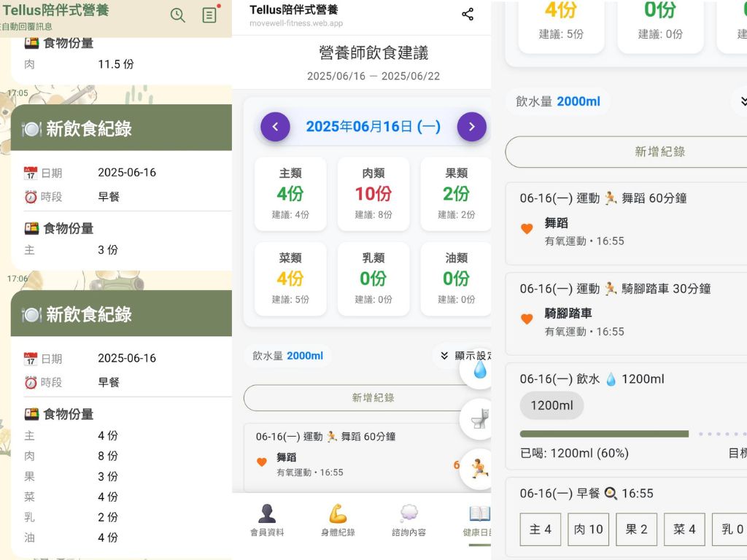The width and height of the screenshot is (747, 560).
Task: Select the 乳類 0份 card
Action: (x=373, y=279)
